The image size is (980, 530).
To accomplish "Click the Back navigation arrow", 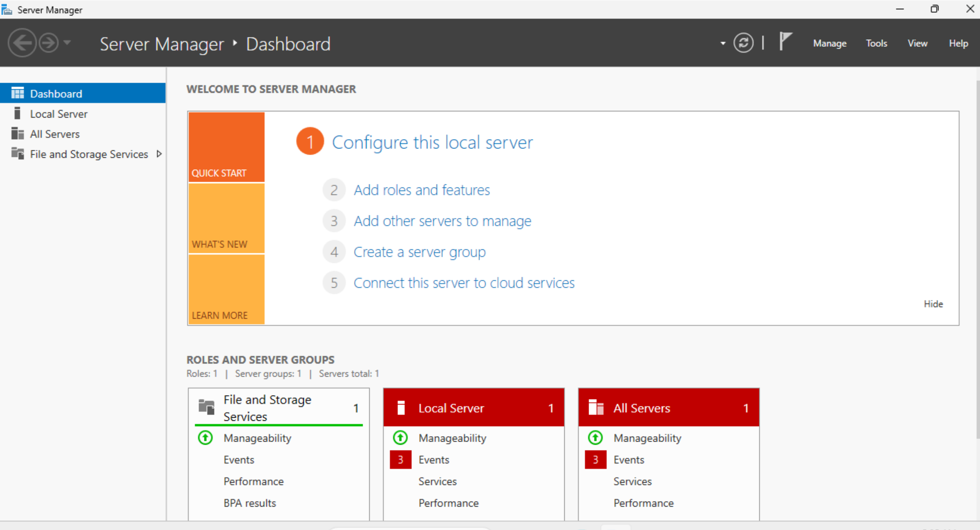I will pyautogui.click(x=22, y=43).
